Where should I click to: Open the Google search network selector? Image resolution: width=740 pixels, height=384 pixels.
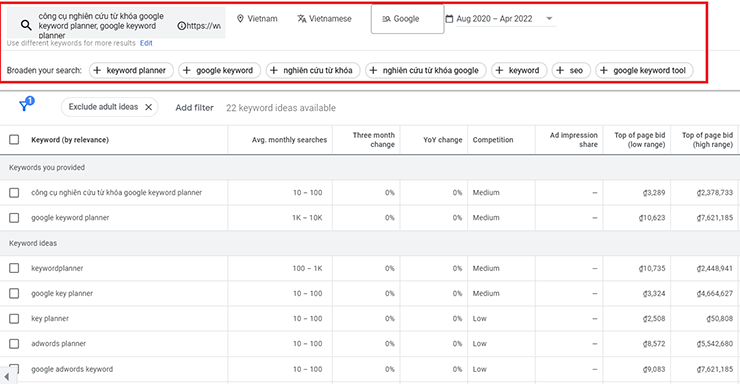point(407,19)
